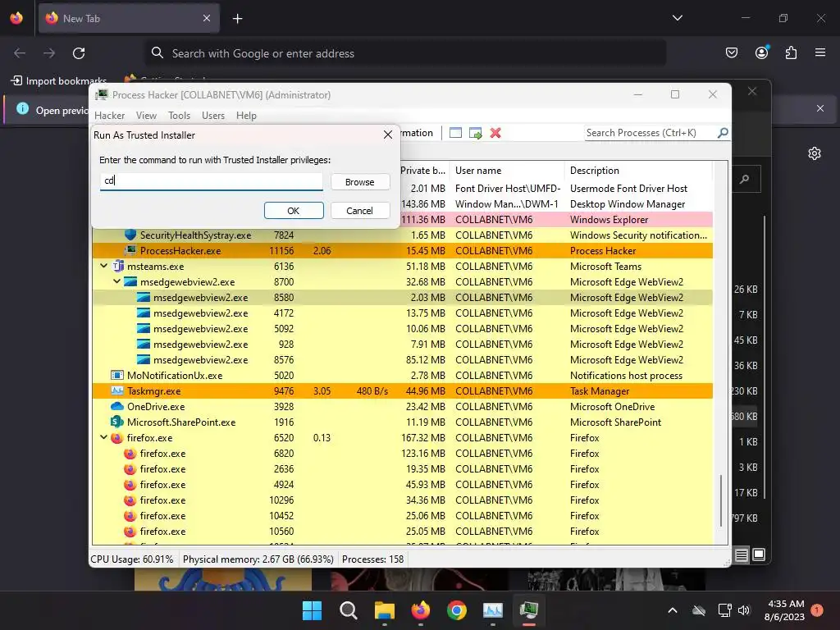Switch to Task Manager taskbar icon

pos(493,610)
